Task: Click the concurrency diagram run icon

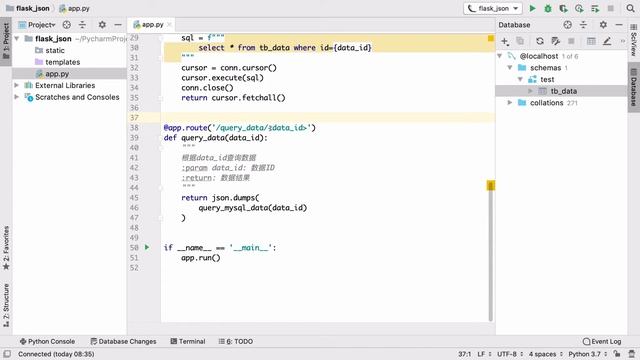Action: tap(595, 8)
